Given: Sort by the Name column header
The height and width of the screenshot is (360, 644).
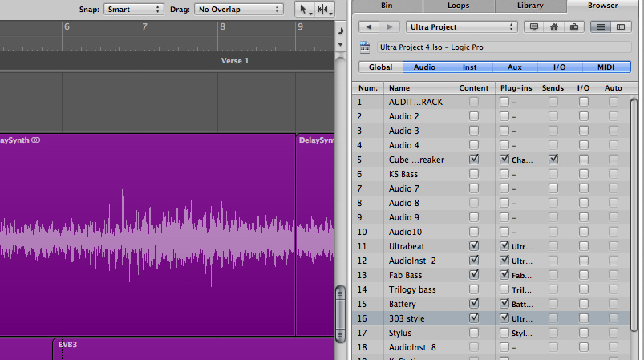Looking at the screenshot, I should 418,88.
